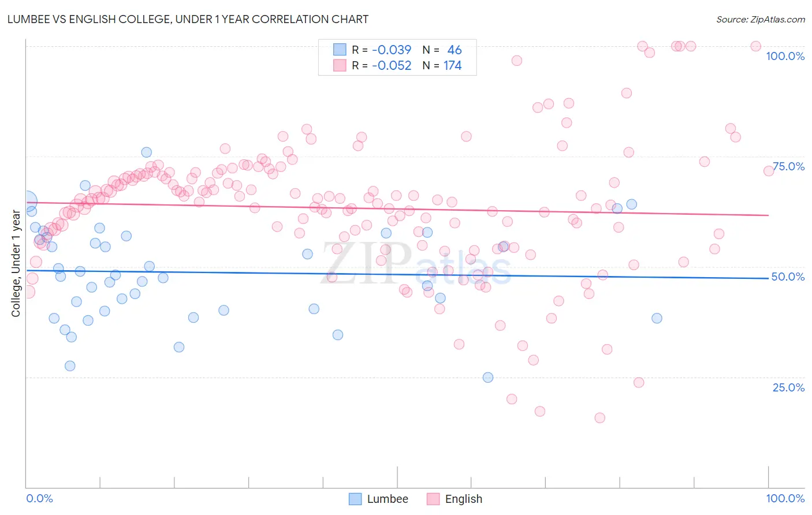Click the College, Under 1 year axis title
This screenshot has width=812, height=515.
tap(16, 264)
